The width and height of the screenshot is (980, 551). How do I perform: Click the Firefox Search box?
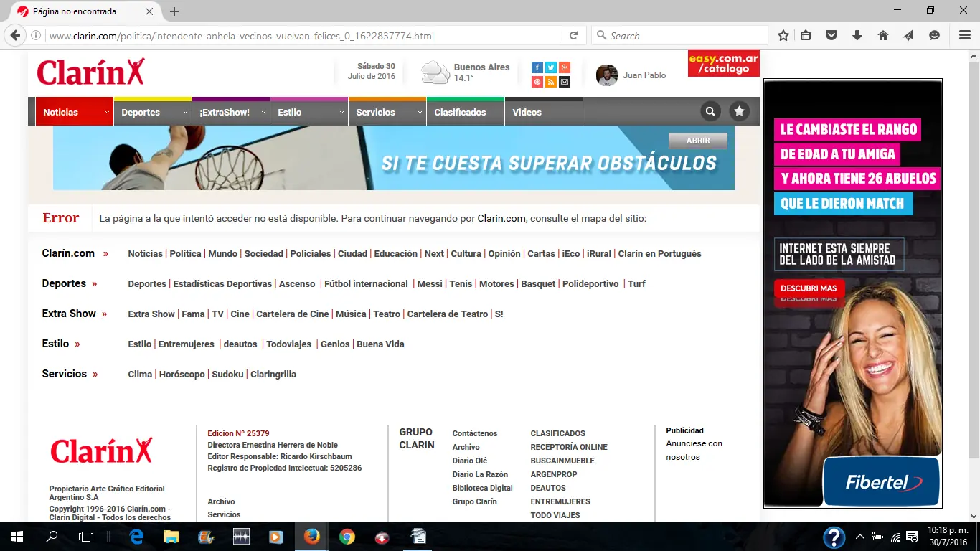click(x=679, y=36)
